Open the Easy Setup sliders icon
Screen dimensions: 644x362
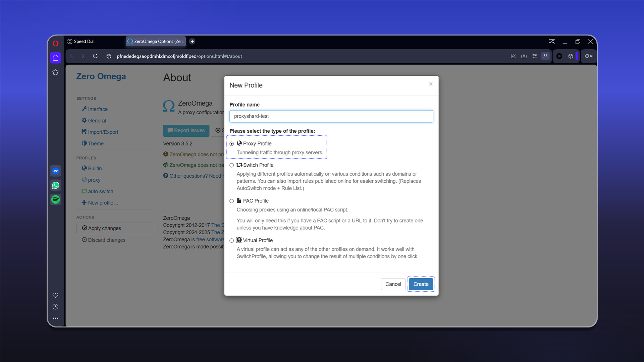click(x=535, y=56)
